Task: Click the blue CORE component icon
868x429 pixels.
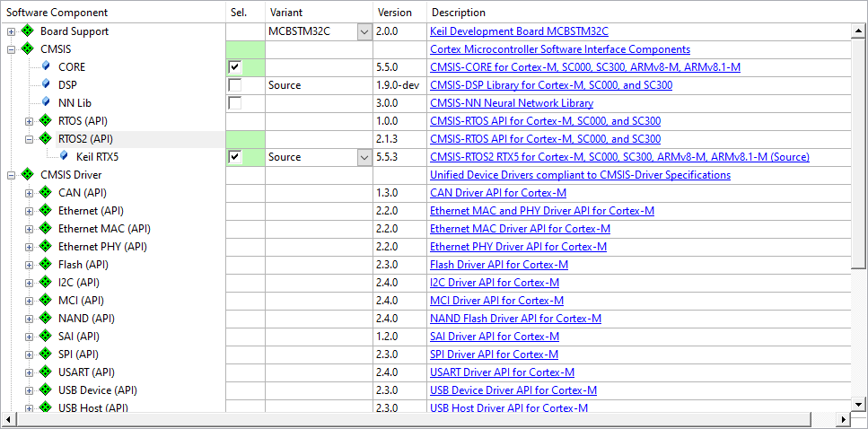Action: [46, 67]
